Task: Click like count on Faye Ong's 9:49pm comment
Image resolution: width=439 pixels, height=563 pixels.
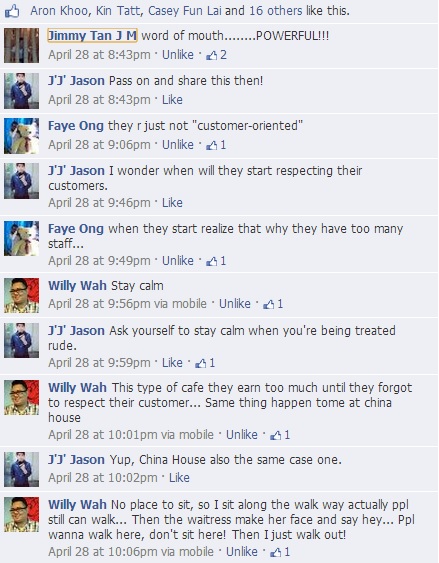Action: pos(216,261)
